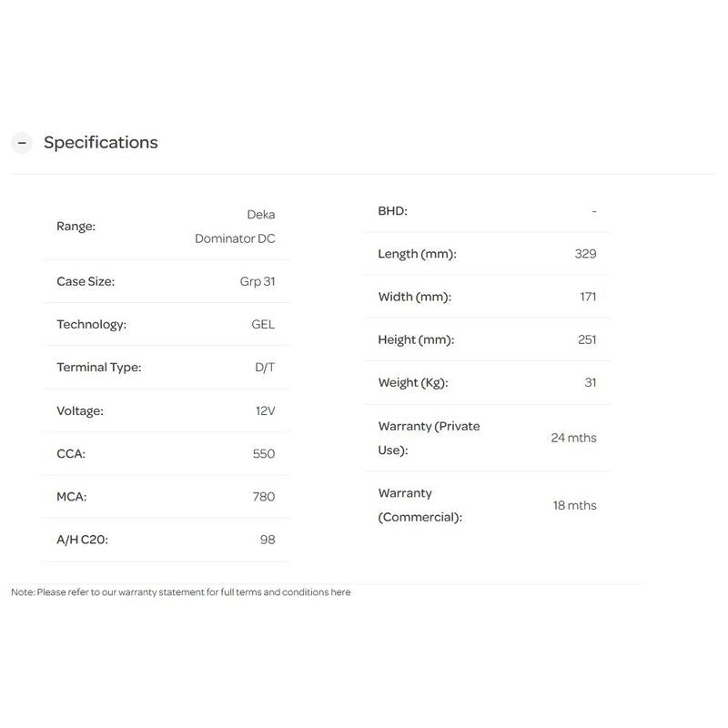Click the Deka Dominator DC value
Viewport: 728px width, 728px height.
(235, 226)
